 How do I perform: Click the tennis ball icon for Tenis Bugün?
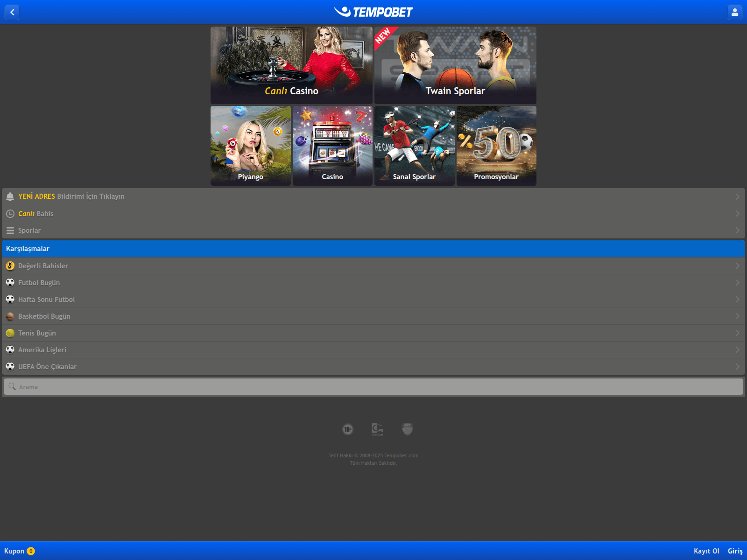point(10,333)
